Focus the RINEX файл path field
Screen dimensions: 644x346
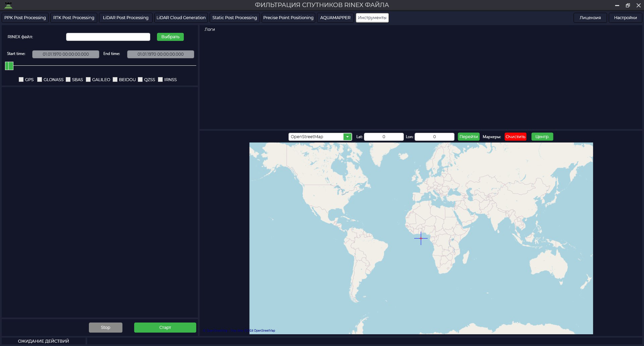pyautogui.click(x=108, y=37)
